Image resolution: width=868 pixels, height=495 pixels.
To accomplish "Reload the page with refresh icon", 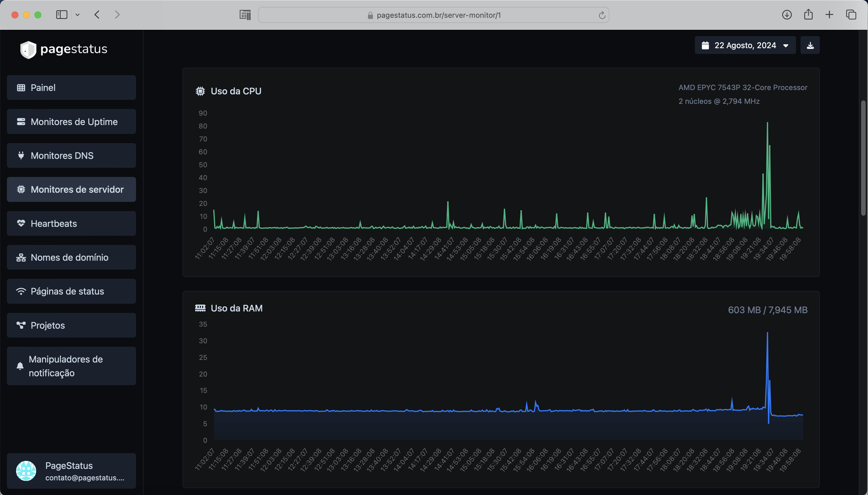I will 602,15.
